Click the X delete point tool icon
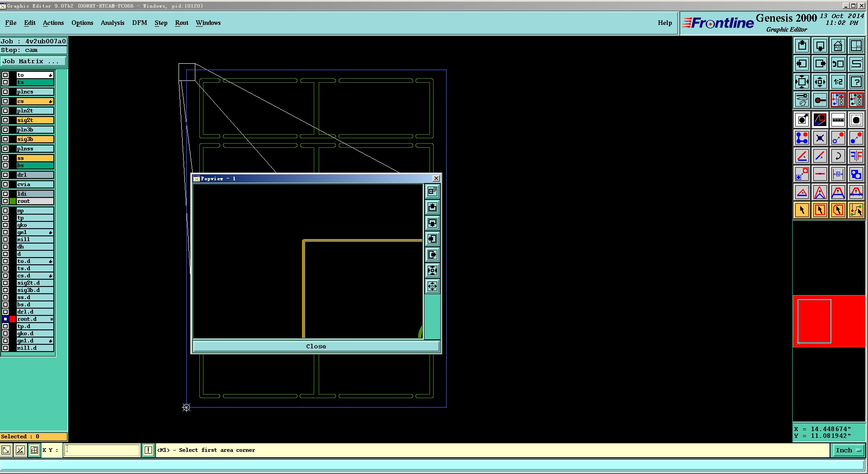The width and height of the screenshot is (868, 474). 820,138
